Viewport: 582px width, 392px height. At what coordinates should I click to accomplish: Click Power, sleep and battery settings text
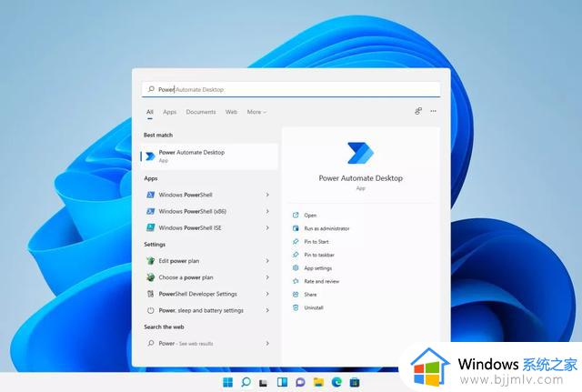coord(201,310)
